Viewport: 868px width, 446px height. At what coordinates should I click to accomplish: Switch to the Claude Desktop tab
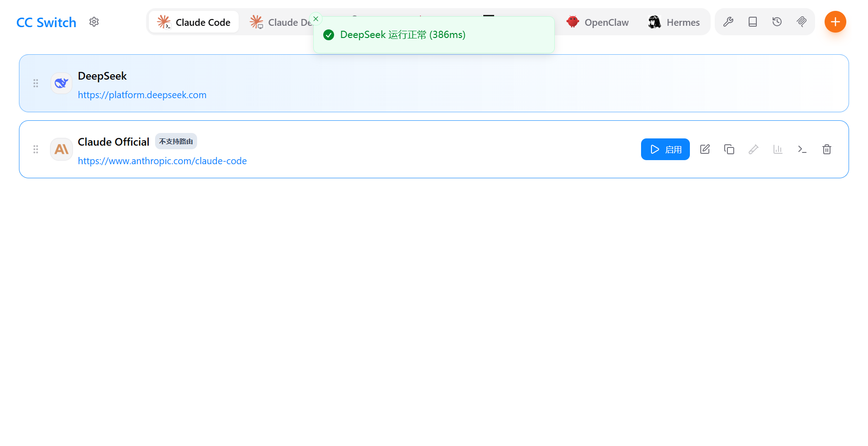[x=281, y=22]
